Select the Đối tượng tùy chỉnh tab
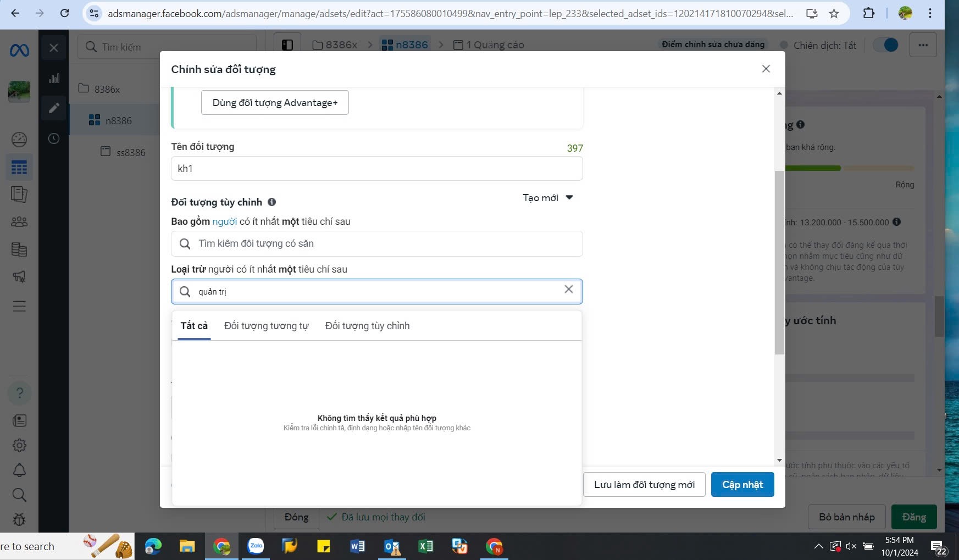Viewport: 959px width, 560px height. click(x=367, y=326)
